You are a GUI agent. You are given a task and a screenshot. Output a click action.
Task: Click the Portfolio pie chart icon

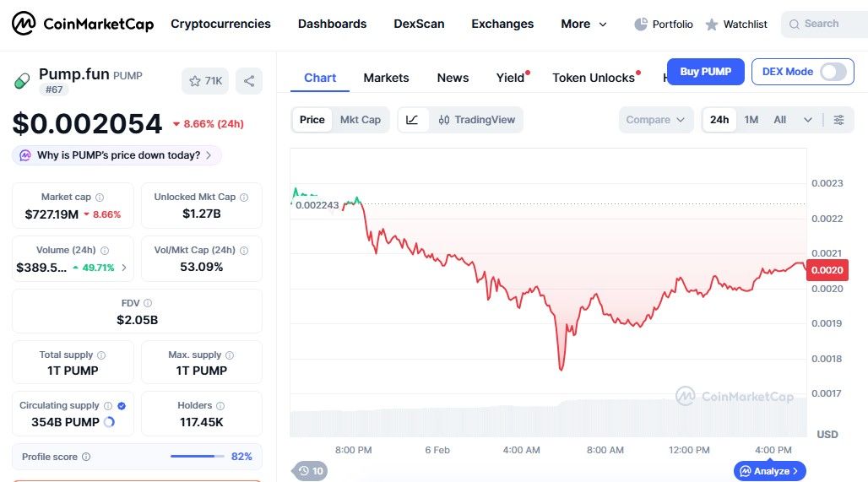point(641,24)
